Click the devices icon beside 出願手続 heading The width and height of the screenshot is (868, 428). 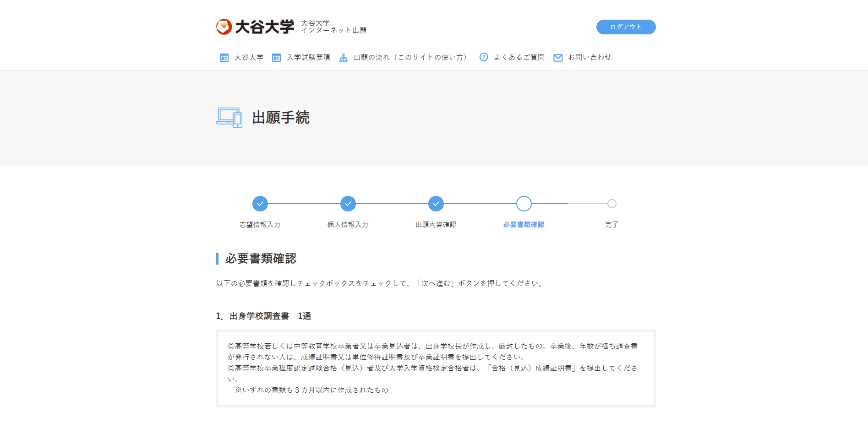click(x=229, y=118)
